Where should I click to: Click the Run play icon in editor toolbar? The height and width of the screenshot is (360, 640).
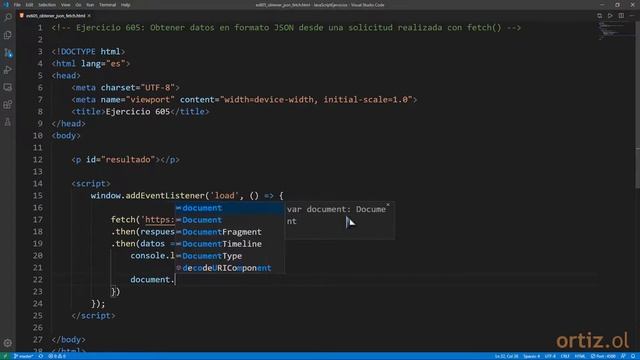(x=610, y=16)
